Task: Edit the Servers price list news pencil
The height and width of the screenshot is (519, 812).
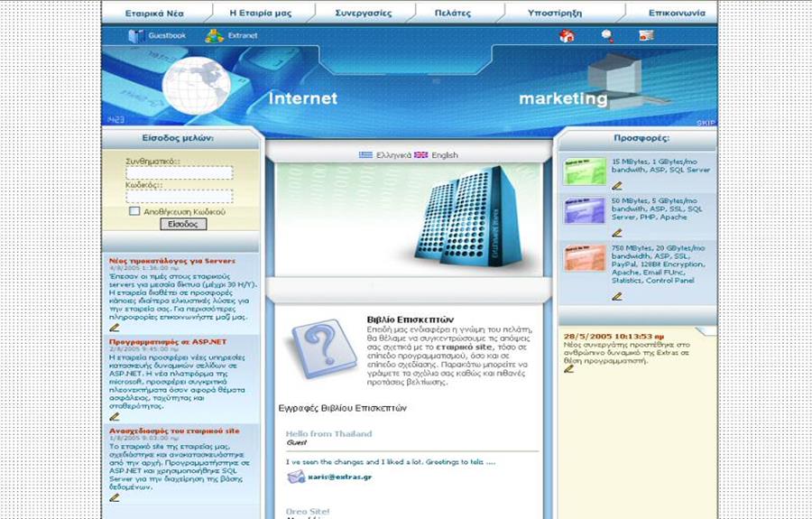Action: point(115,328)
